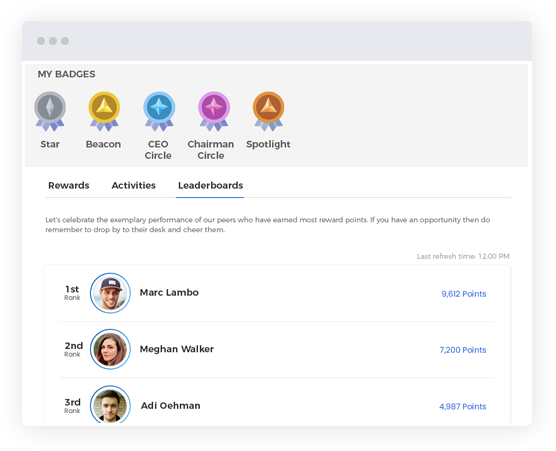Open the Activities tab
Viewport: 556px width, 451px height.
tap(134, 185)
